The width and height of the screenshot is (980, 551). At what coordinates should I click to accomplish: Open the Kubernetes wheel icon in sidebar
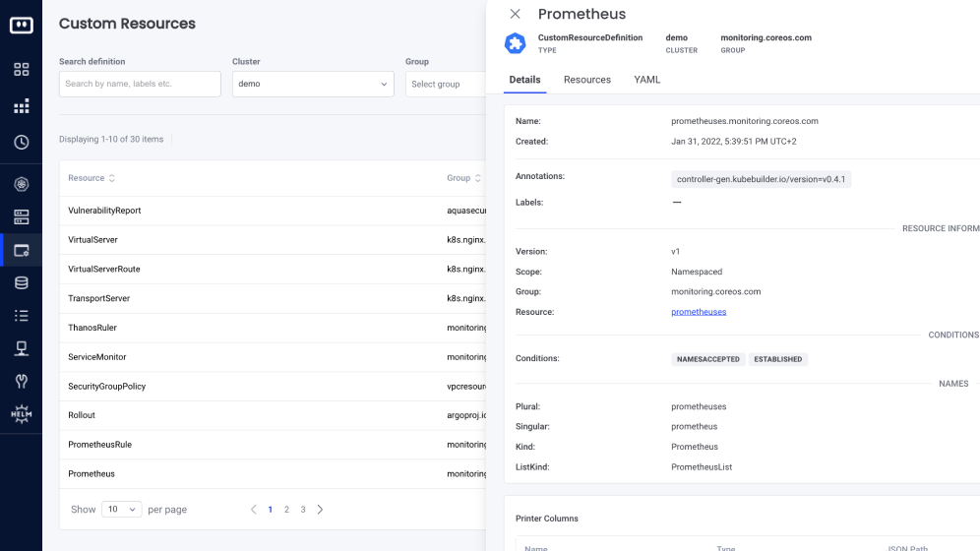click(22, 184)
